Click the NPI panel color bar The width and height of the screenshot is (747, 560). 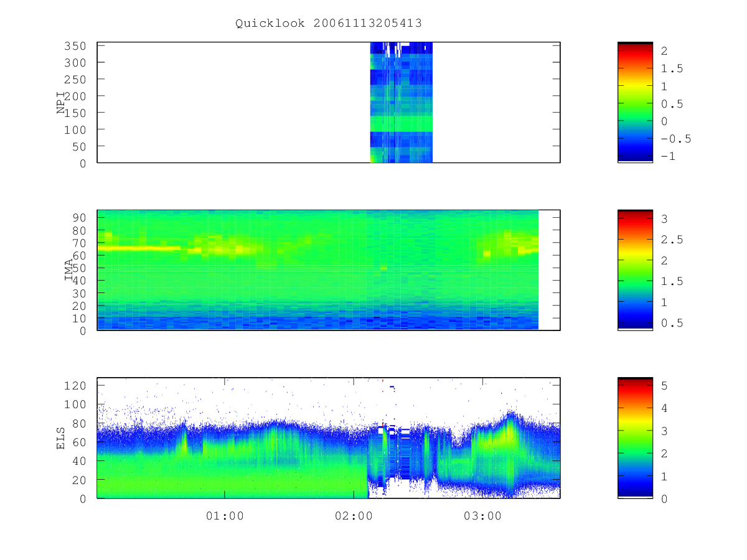(635, 102)
